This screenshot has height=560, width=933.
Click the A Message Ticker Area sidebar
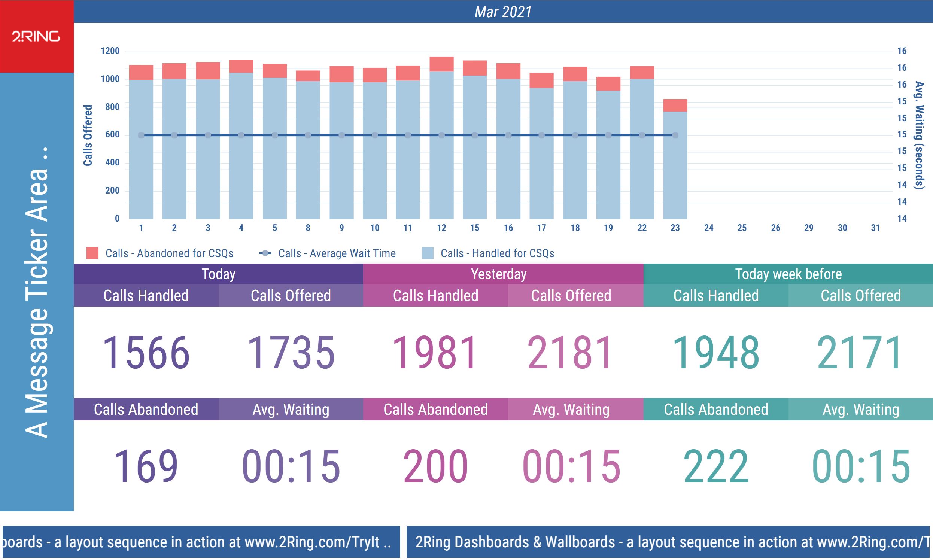tap(37, 292)
